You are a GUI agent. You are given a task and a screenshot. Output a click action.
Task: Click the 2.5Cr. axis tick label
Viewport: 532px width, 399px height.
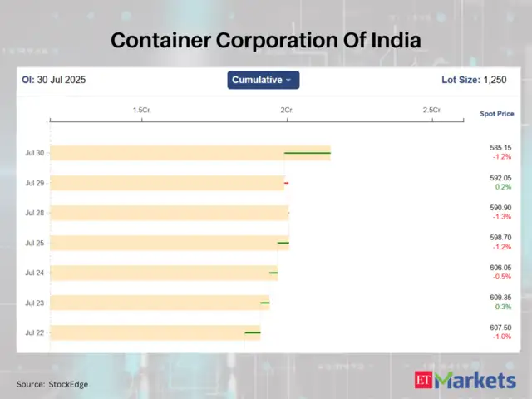click(x=431, y=111)
